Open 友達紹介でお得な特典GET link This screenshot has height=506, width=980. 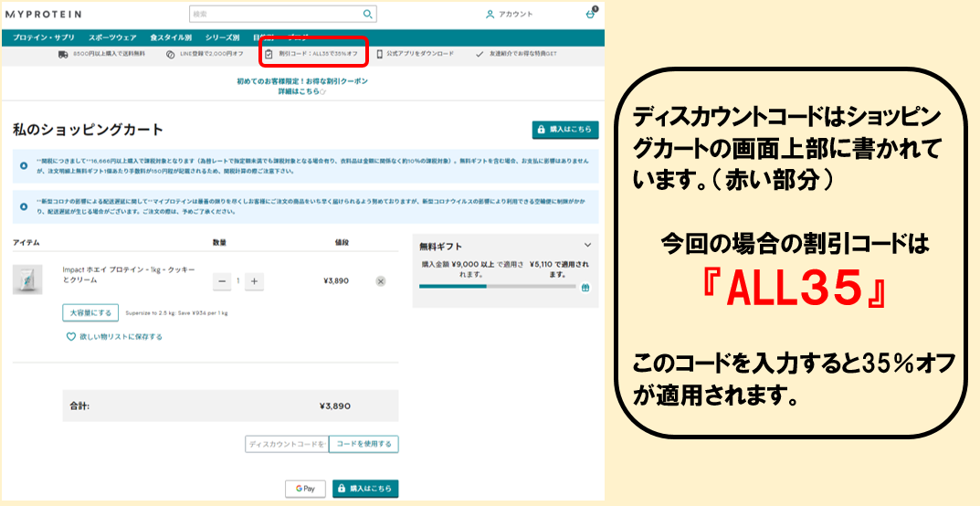pos(522,55)
